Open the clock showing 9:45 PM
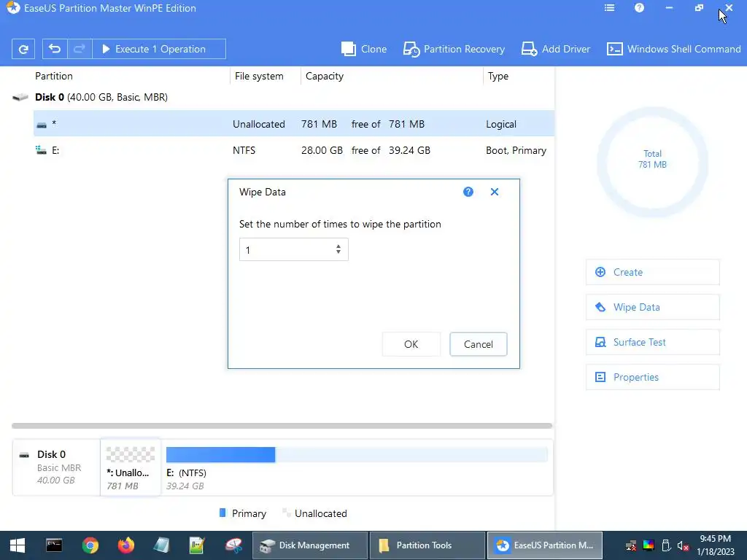The image size is (747, 560). (x=715, y=545)
